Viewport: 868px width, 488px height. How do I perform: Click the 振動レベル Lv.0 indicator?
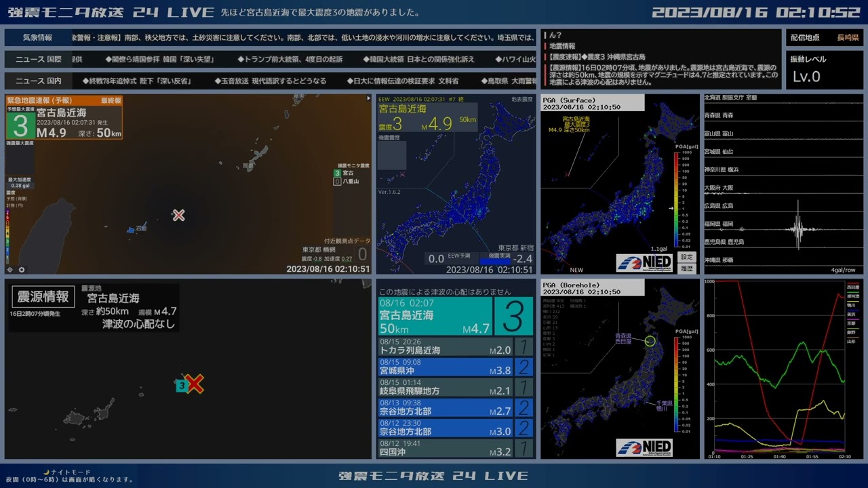point(825,70)
